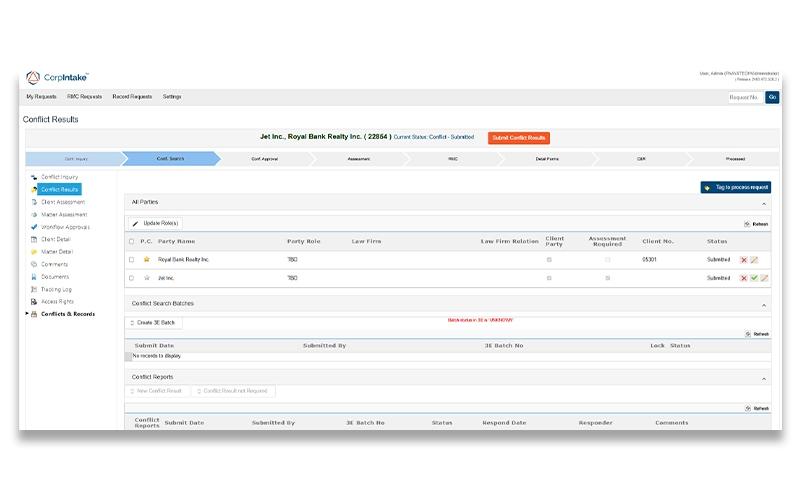Click the Submit Conflict Results button
Viewport: 800px width, 500px height.
click(x=518, y=138)
